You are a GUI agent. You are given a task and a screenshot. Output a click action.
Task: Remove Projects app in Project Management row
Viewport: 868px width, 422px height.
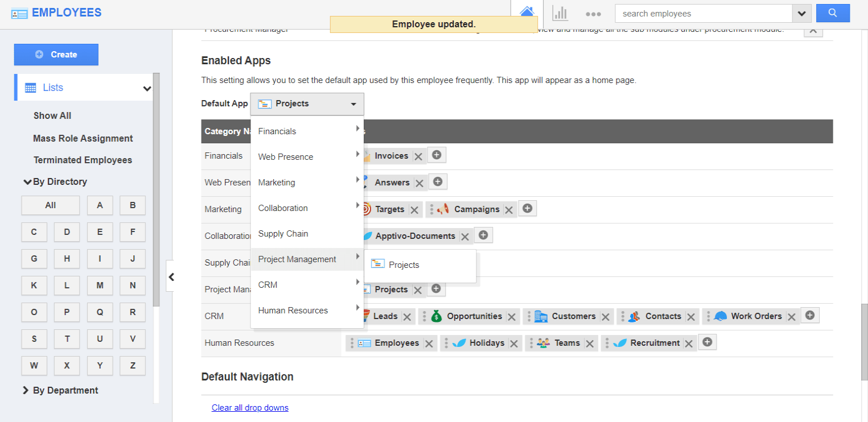418,290
